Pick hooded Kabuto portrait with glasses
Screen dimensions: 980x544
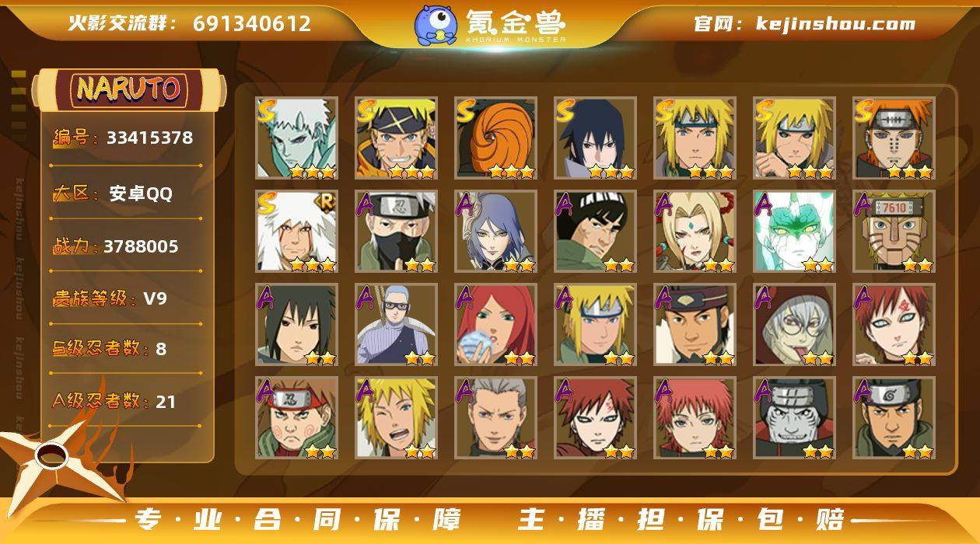pos(794,324)
